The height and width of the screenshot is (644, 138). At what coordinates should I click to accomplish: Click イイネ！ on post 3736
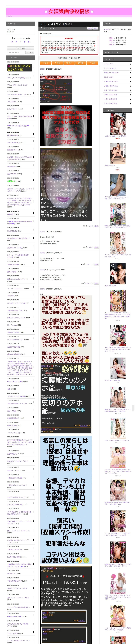click(88, 264)
